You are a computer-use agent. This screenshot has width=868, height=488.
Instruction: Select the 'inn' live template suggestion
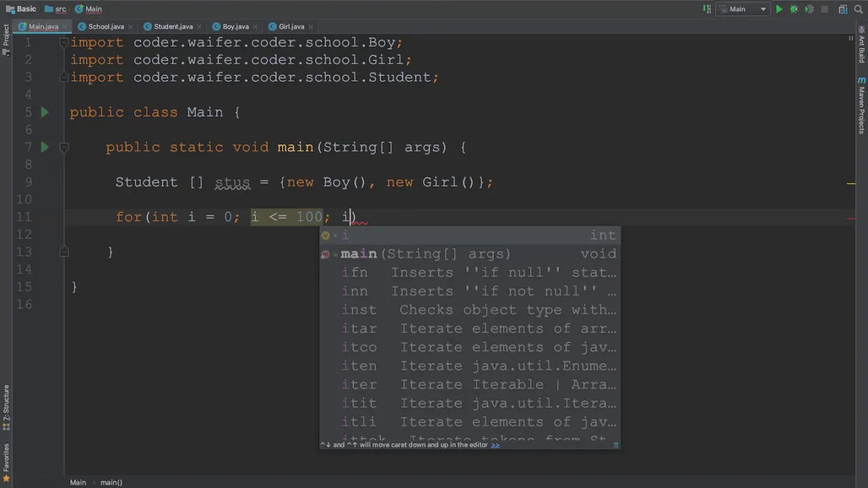(469, 291)
